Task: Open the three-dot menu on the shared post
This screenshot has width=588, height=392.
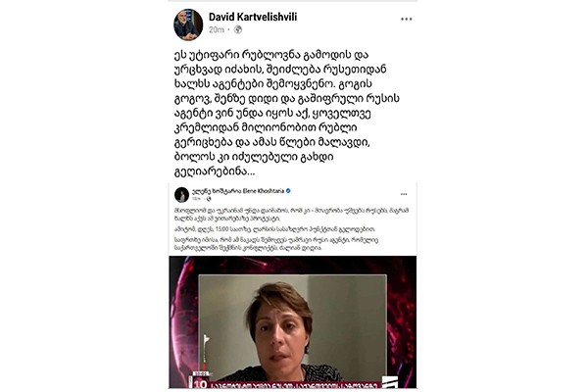Action: (404, 194)
